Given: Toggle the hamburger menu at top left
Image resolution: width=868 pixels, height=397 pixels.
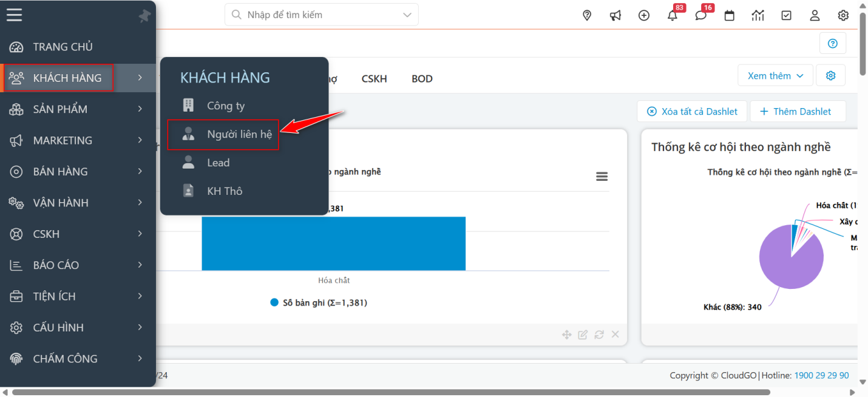Looking at the screenshot, I should pos(15,15).
